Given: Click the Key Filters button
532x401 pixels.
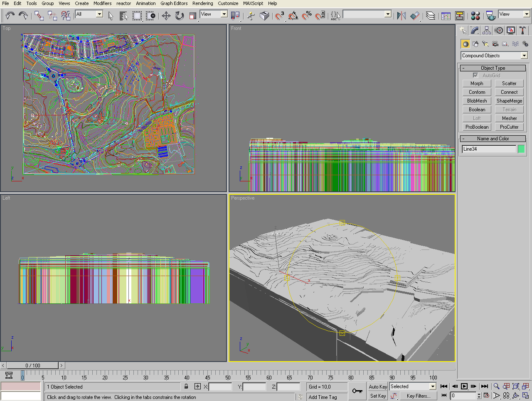Looking at the screenshot, I should (418, 396).
